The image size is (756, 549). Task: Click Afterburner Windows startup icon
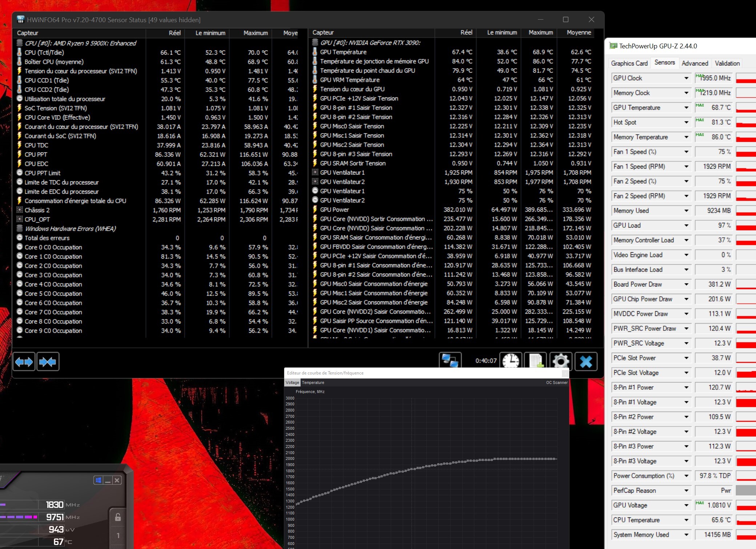pos(98,480)
